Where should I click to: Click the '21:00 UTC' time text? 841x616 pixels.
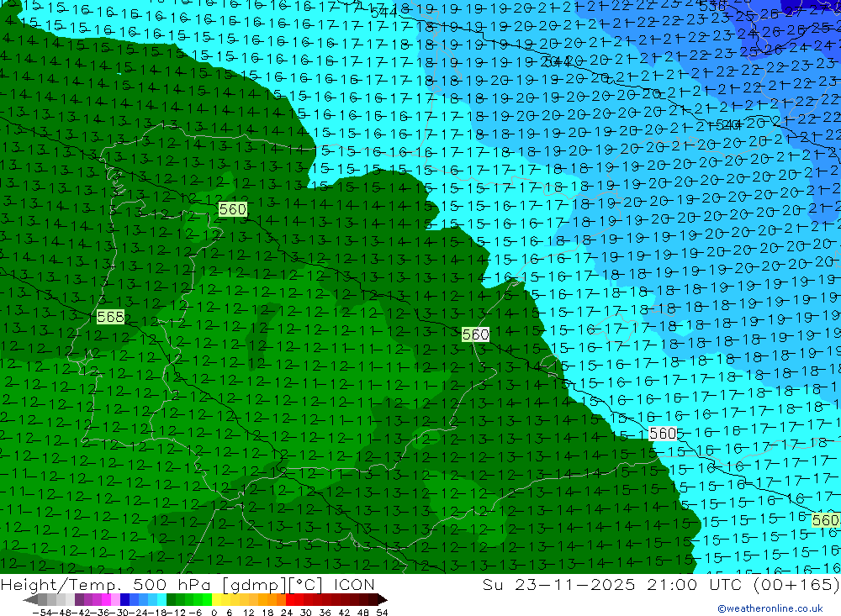coord(696,584)
